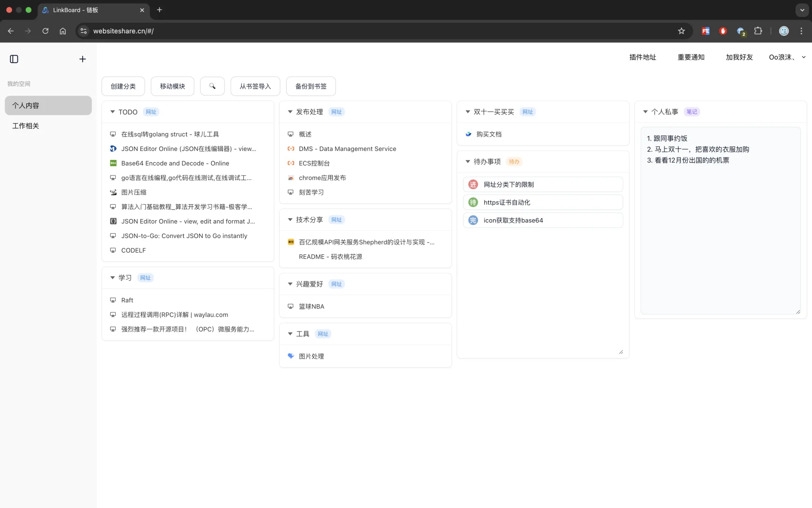Open the search magnifier tool

[x=212, y=86]
